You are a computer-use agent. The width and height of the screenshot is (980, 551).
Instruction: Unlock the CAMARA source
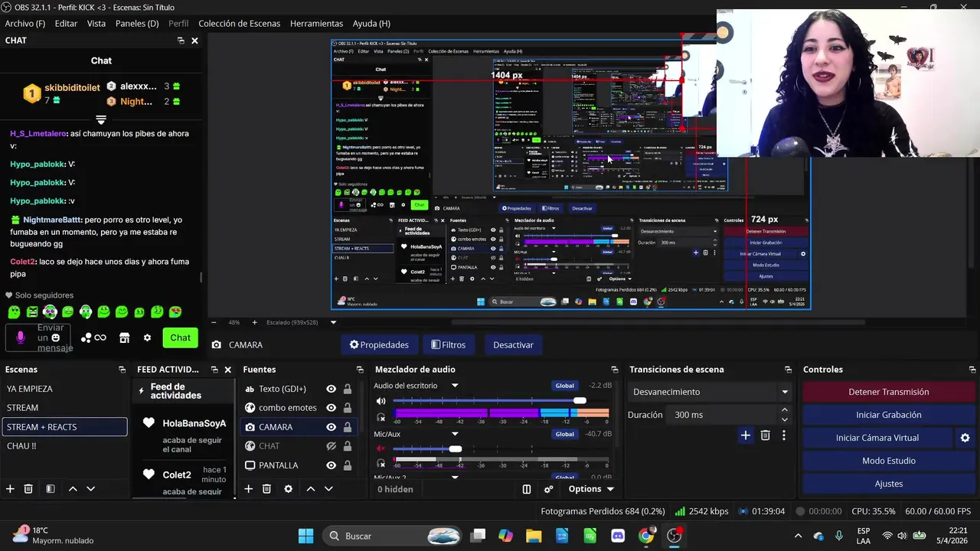tap(348, 427)
